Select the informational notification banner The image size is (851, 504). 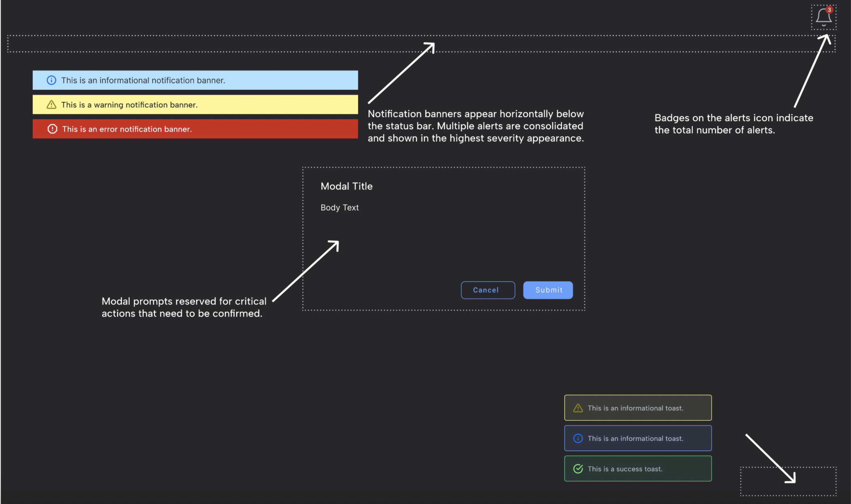(195, 80)
